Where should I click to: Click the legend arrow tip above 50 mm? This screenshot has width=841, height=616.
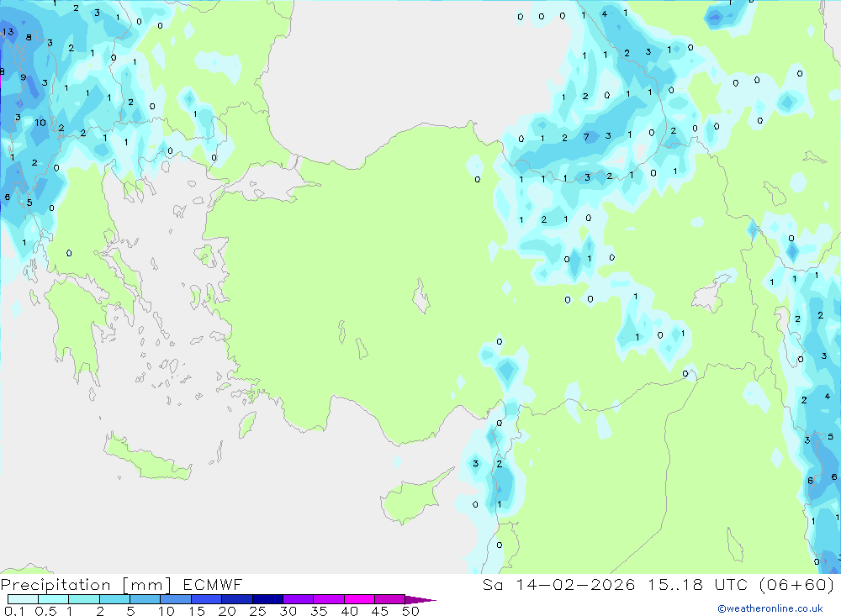click(420, 599)
